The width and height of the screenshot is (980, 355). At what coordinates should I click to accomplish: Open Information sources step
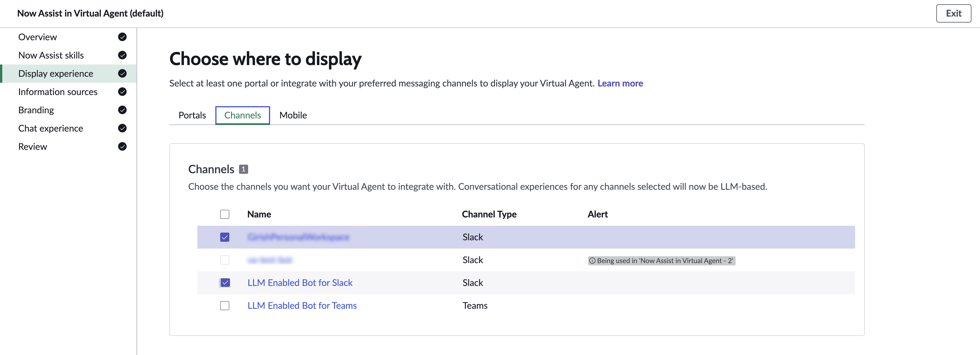68,92
